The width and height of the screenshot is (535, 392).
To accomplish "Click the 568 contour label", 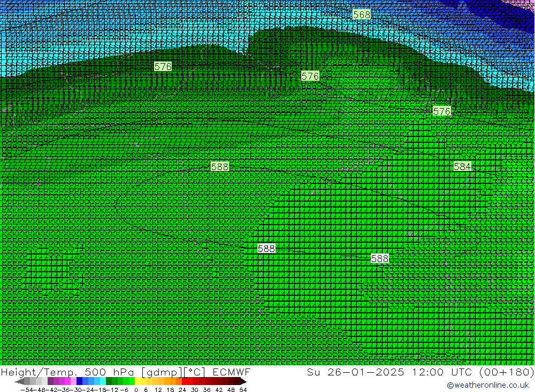I will pos(362,14).
